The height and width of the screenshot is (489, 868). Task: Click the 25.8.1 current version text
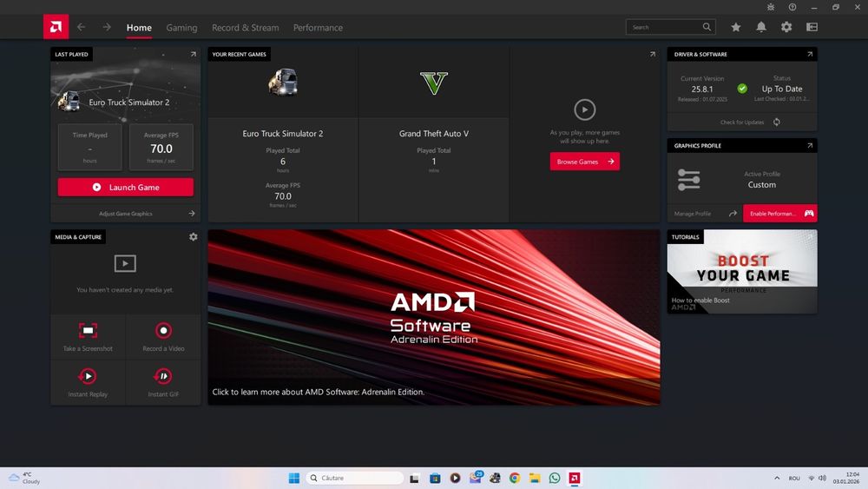click(x=702, y=89)
